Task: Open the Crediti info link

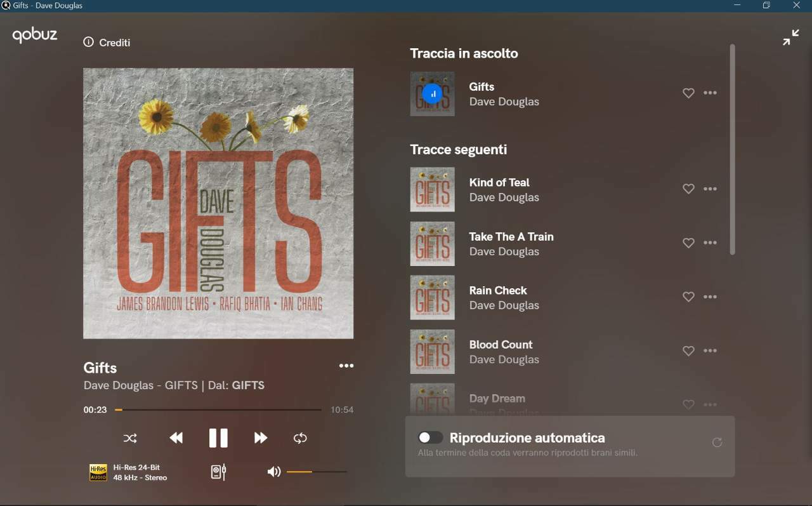Action: pyautogui.click(x=107, y=43)
